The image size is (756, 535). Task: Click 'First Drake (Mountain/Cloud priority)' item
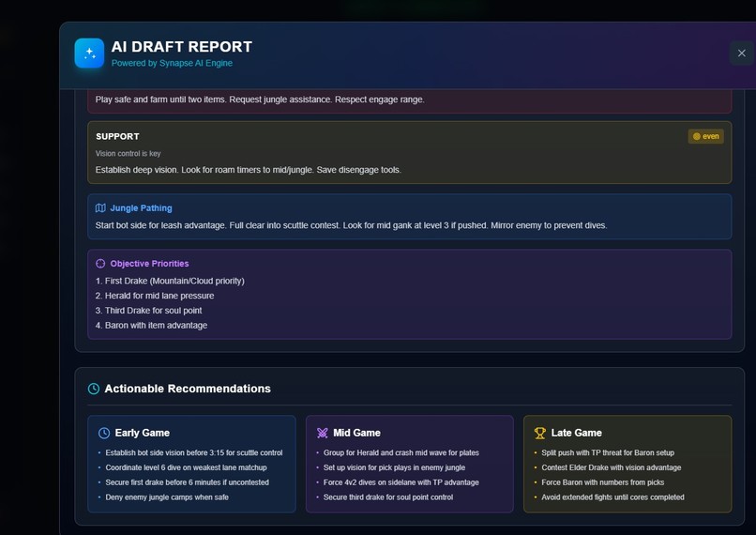pyautogui.click(x=170, y=281)
